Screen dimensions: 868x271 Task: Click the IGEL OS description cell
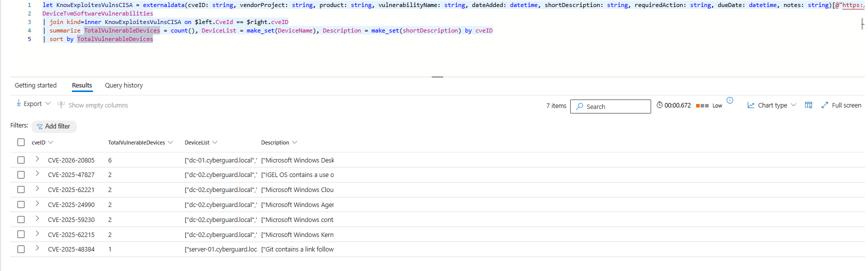[297, 175]
